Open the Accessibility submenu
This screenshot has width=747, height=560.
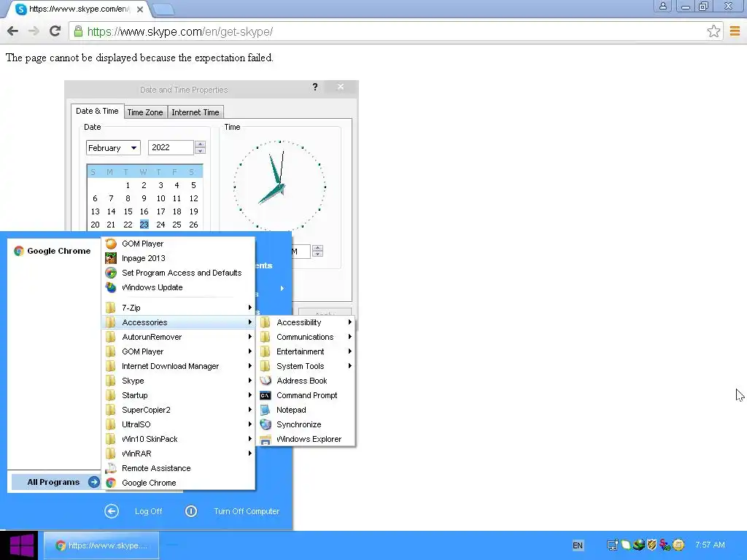click(306, 322)
